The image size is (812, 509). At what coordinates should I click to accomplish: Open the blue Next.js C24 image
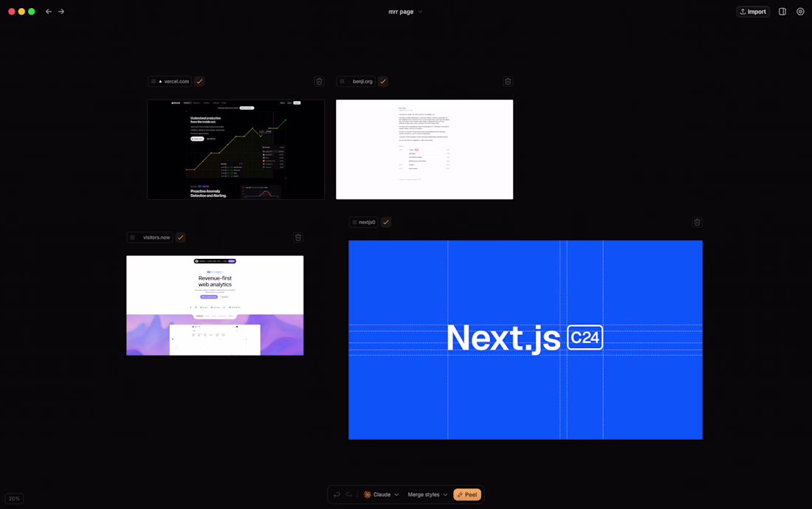pyautogui.click(x=526, y=340)
